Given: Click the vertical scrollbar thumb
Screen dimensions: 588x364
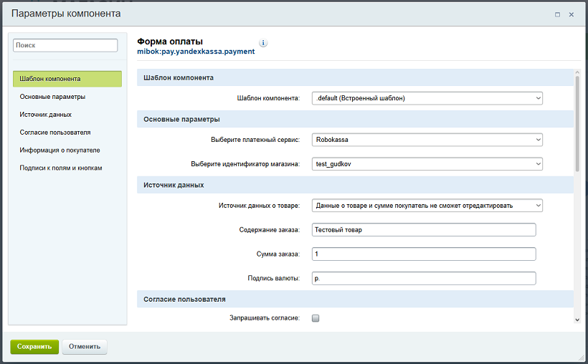Looking at the screenshot, I should (577, 122).
